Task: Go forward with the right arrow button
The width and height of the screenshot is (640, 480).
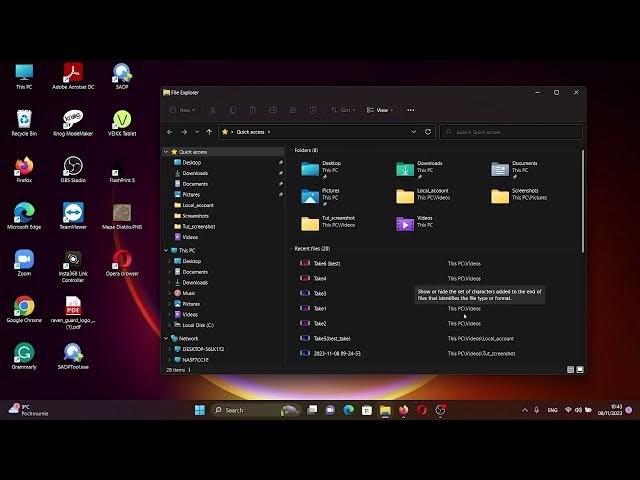Action: pyautogui.click(x=184, y=132)
